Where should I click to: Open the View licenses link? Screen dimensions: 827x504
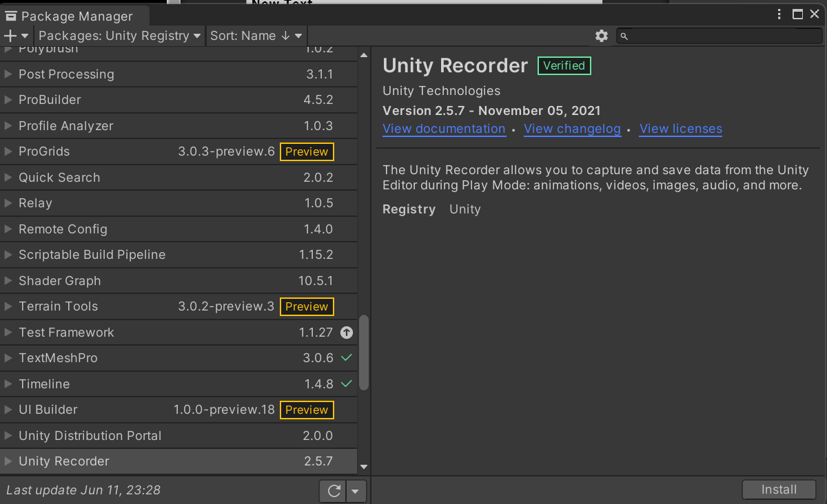click(x=681, y=129)
